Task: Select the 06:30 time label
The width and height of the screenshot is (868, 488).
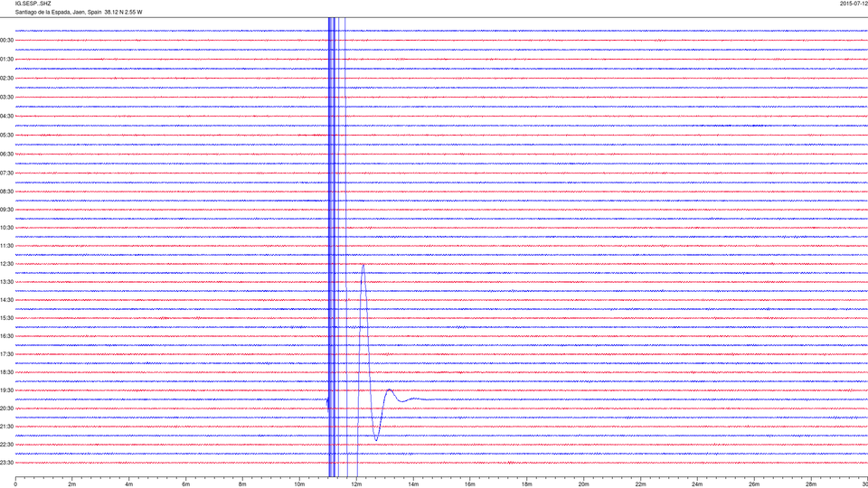Action: tap(6, 155)
